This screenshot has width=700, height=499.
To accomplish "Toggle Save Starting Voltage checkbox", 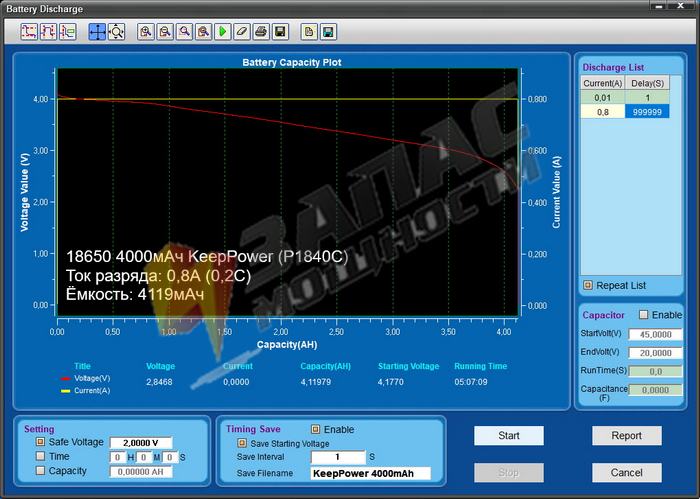I will click(241, 443).
